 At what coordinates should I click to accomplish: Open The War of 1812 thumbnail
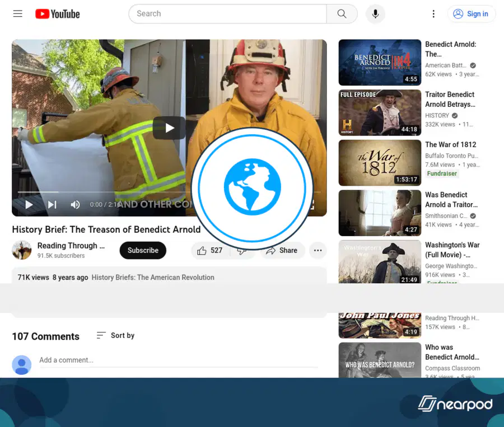tap(380, 163)
